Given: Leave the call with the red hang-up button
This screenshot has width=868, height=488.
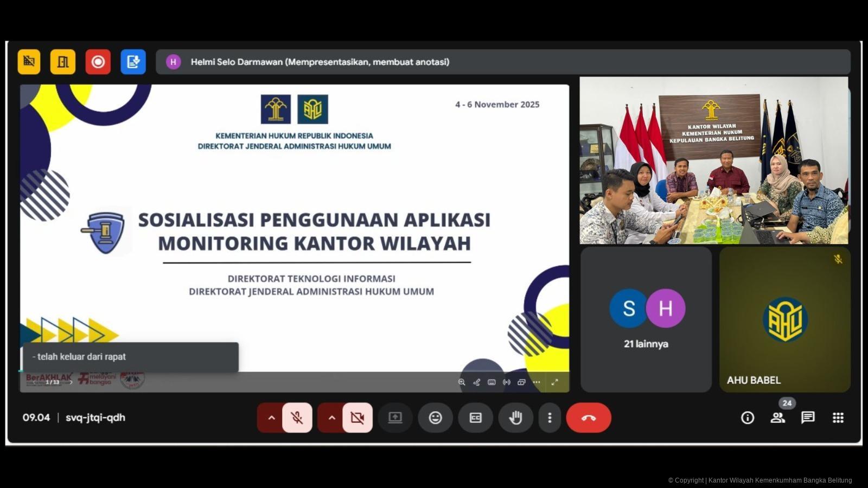Looking at the screenshot, I should (x=589, y=418).
